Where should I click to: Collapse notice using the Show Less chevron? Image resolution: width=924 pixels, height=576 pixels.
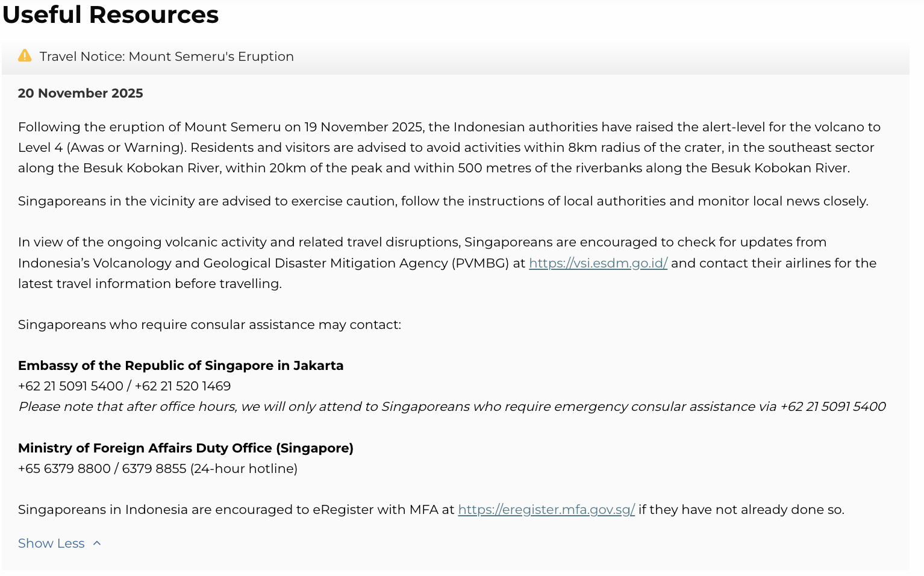pos(97,543)
